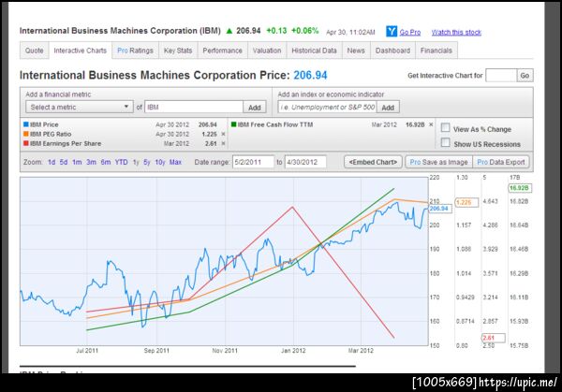
Task: Open the Select a metric dropdown
Action: click(80, 107)
